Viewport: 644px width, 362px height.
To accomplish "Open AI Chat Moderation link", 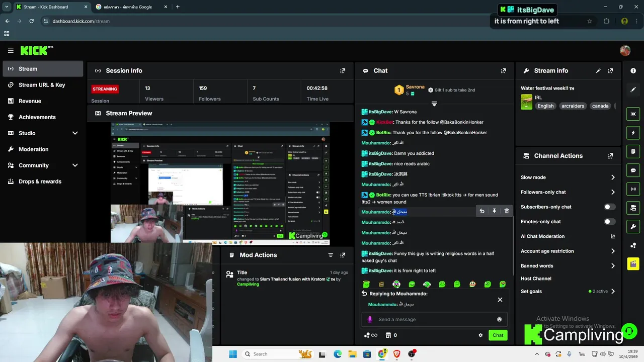I will tap(568, 236).
